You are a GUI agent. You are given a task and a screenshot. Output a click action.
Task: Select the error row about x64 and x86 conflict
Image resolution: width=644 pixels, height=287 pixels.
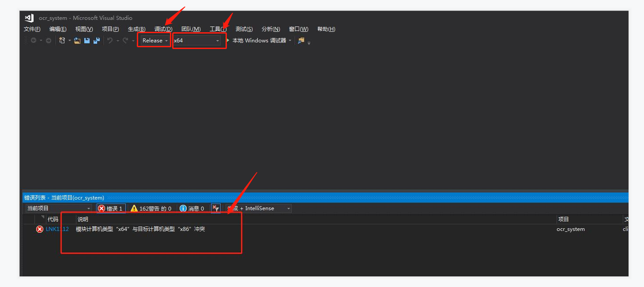pyautogui.click(x=325, y=229)
